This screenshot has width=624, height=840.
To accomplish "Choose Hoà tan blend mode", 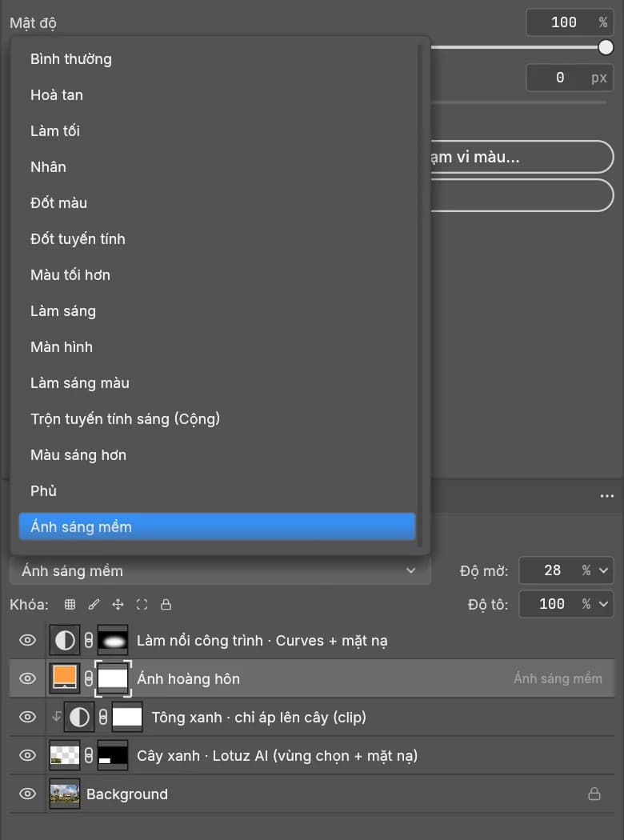I will [x=217, y=95].
